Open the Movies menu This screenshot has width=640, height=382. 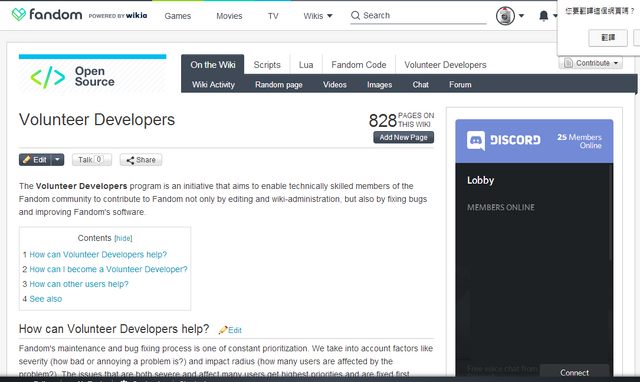coord(229,16)
